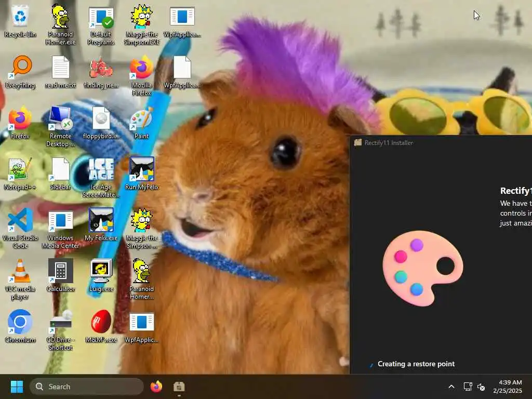Launch the Firefox shortcut beside Remote Desktop
532x399 pixels.
click(20, 123)
